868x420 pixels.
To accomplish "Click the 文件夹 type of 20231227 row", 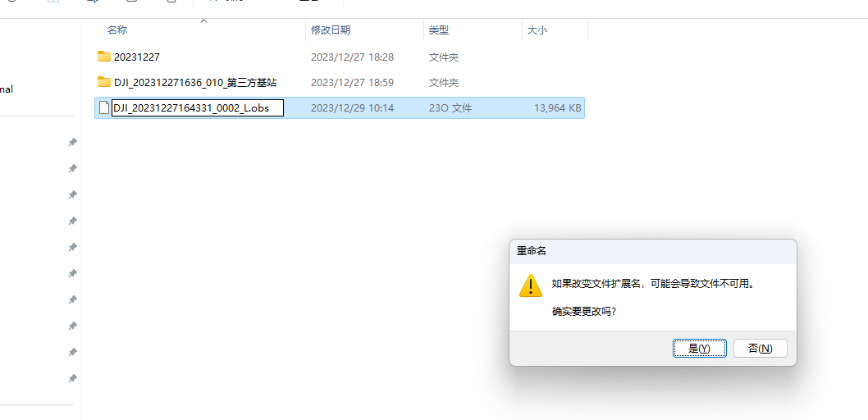I will [443, 57].
